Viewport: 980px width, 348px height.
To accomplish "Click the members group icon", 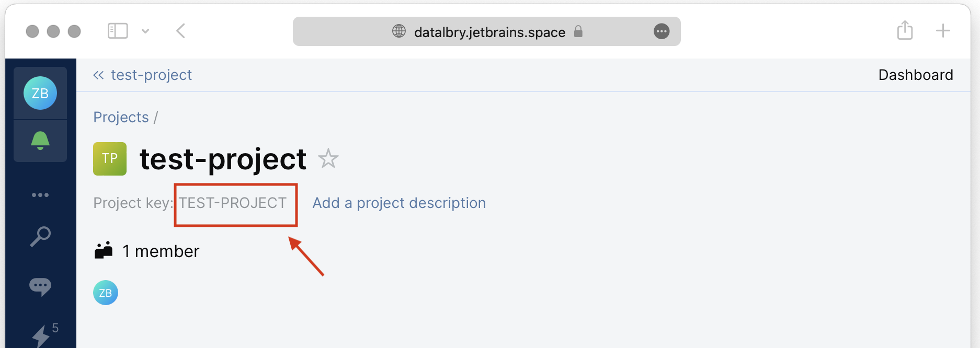I will 104,251.
